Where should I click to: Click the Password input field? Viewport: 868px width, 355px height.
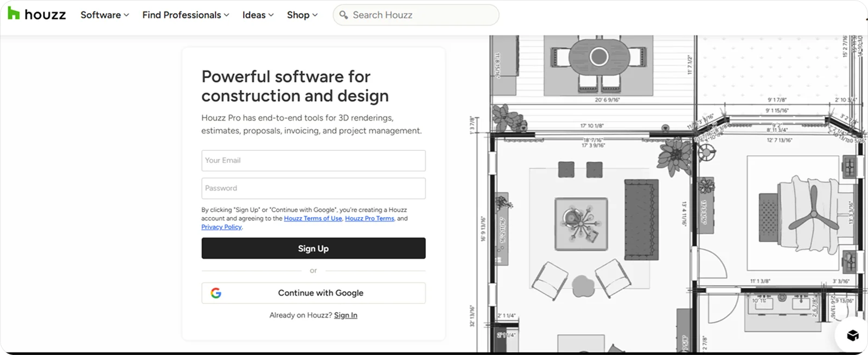[314, 188]
